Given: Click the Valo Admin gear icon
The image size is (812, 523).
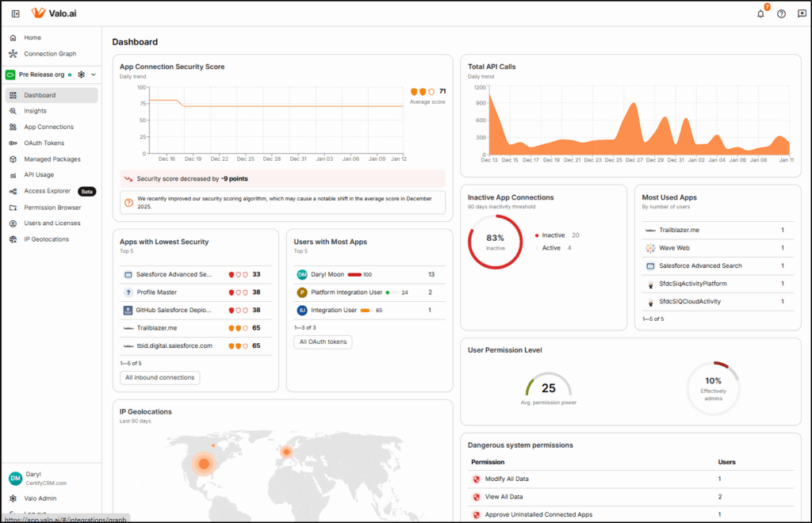Looking at the screenshot, I should (13, 498).
